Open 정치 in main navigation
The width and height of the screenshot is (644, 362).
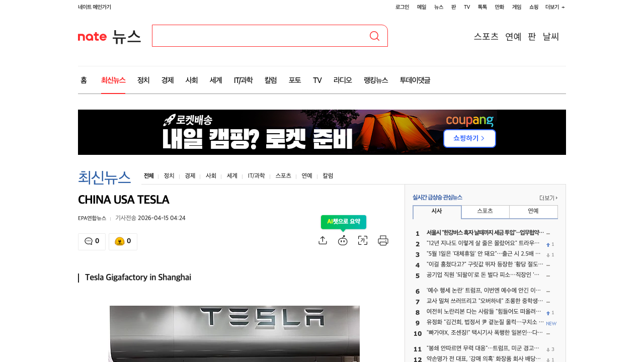(x=143, y=80)
